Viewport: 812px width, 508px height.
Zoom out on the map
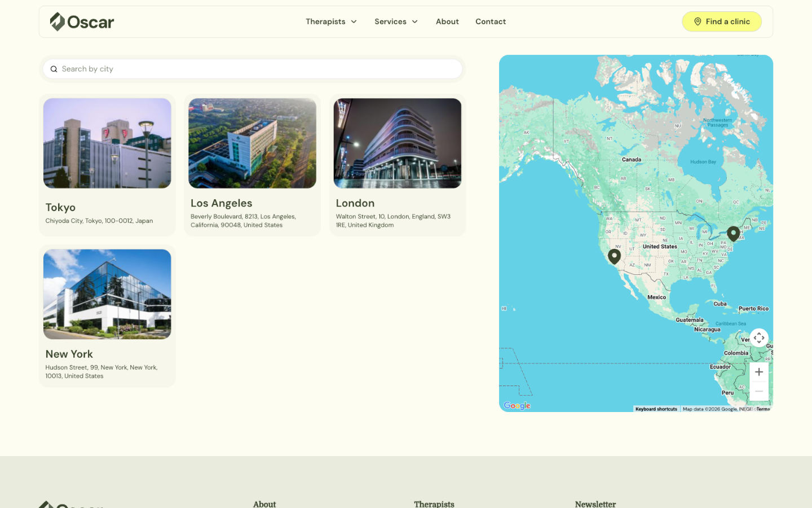(x=759, y=391)
